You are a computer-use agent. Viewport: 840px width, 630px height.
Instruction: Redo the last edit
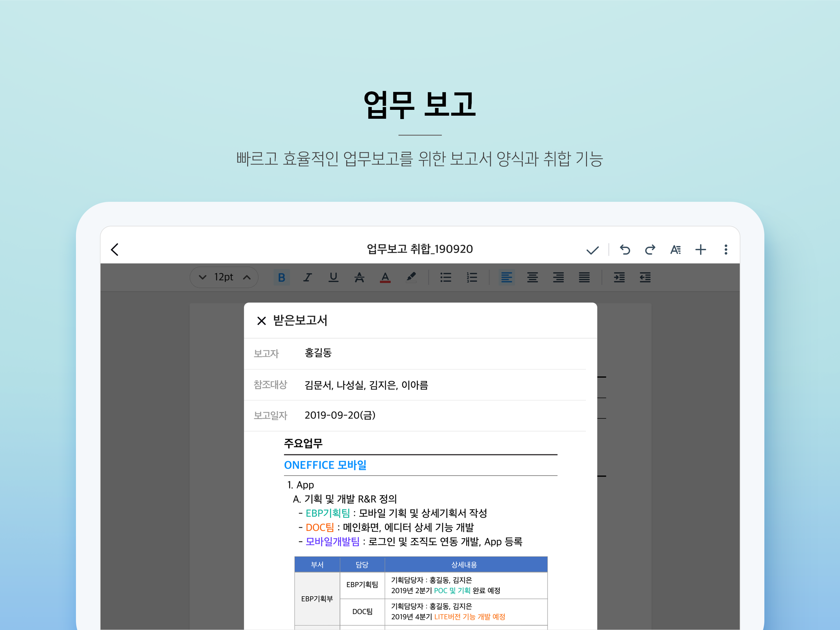[650, 250]
